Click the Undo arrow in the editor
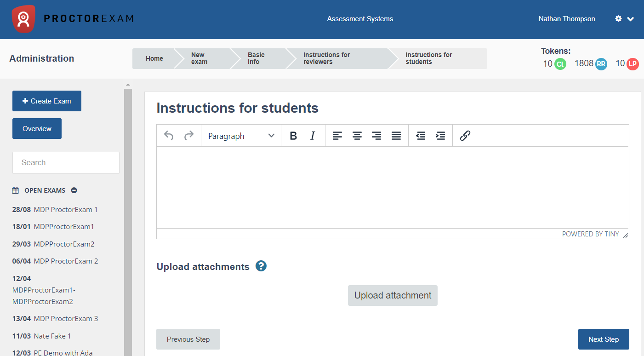Image resolution: width=644 pixels, height=356 pixels. [169, 136]
